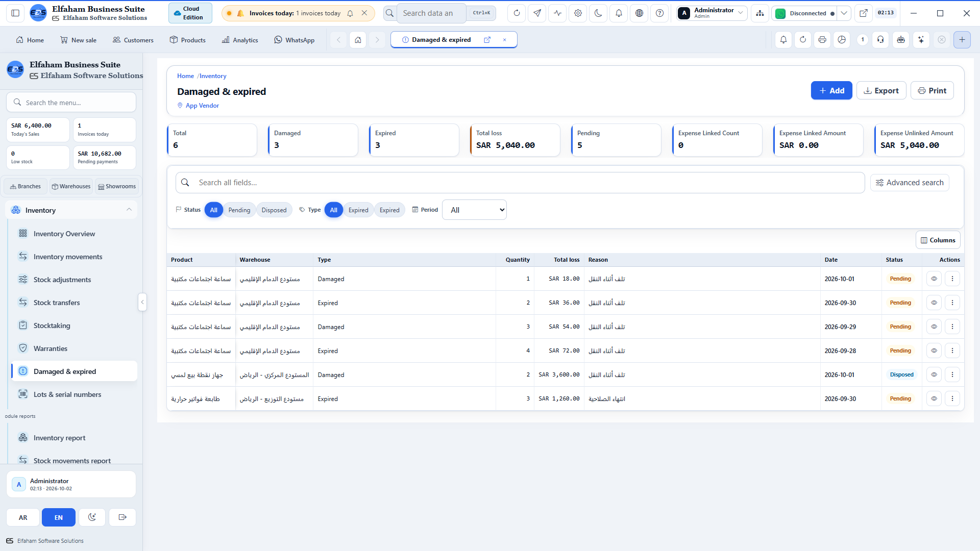Close the Damaged & expired tab

(505, 40)
